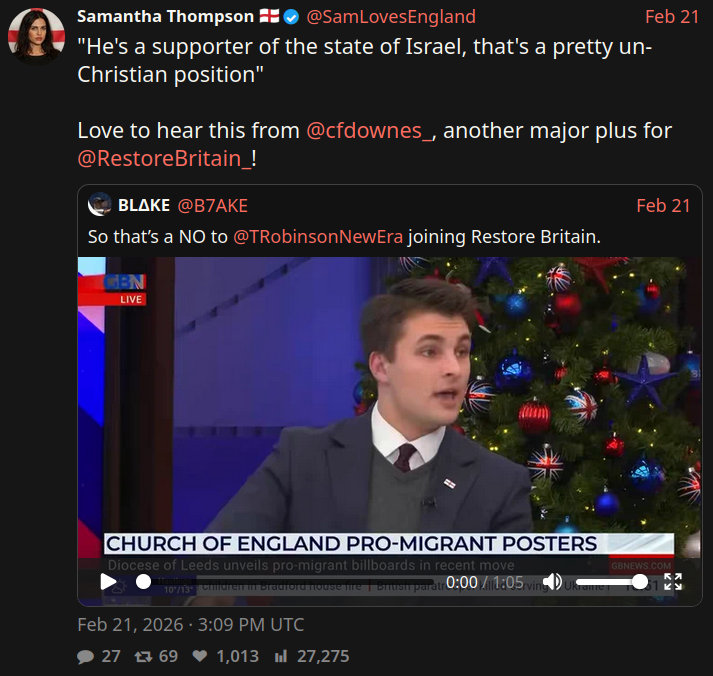Open BLAKE's small profile avatar

pyautogui.click(x=100, y=204)
